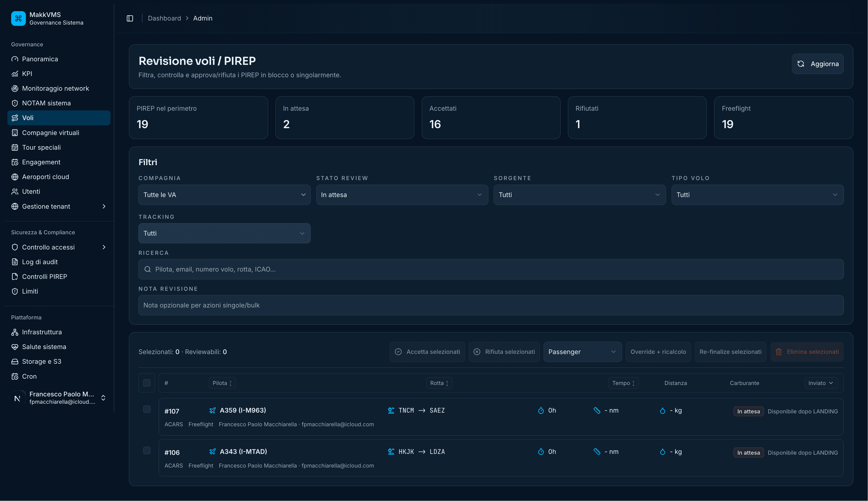
Task: Open Storage e S3 page
Action: point(59,362)
